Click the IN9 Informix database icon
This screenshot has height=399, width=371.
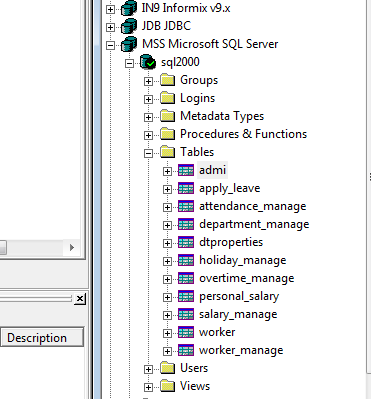(x=129, y=8)
